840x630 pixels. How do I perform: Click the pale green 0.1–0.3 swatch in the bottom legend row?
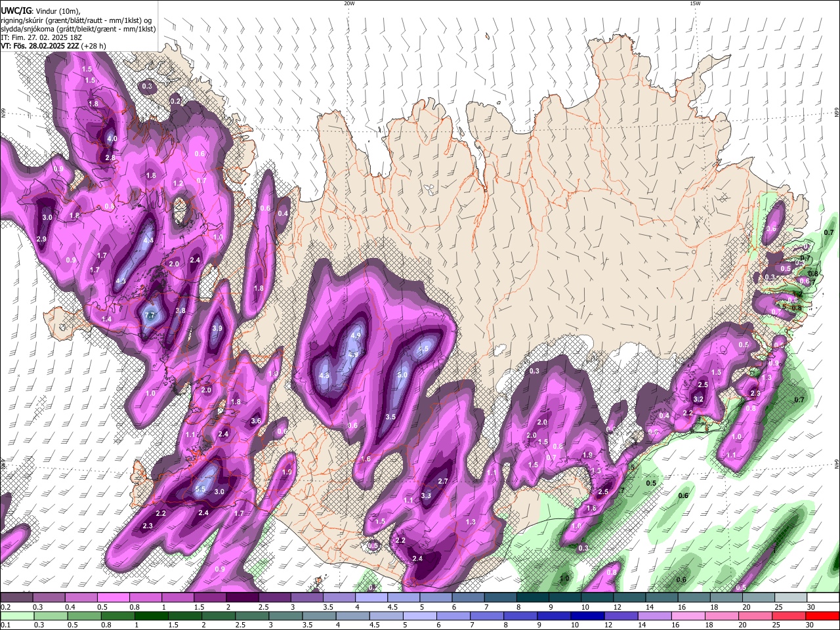tap(16, 616)
